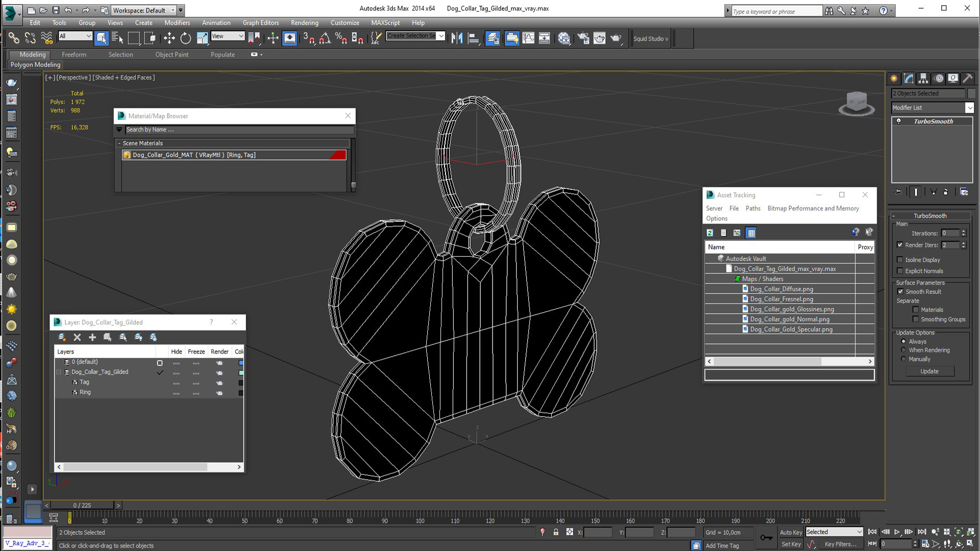Click Tag layer color swatch
Screen dimensions: 980x551
tap(241, 383)
